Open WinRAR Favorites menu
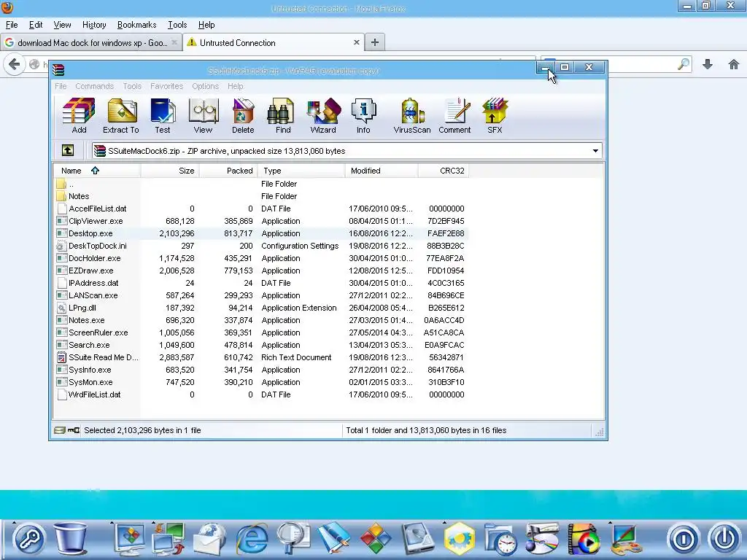Viewport: 747px width, 560px height. 167,86
